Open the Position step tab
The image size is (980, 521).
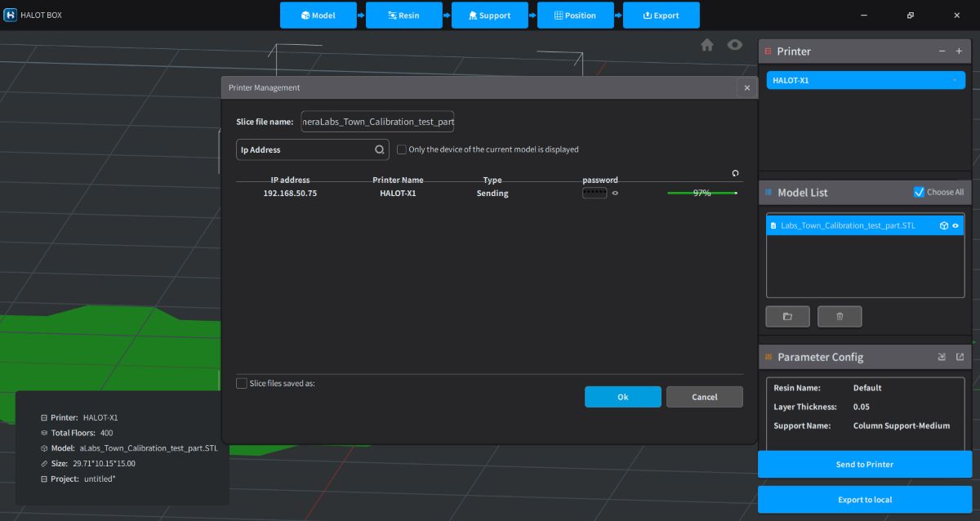click(576, 15)
